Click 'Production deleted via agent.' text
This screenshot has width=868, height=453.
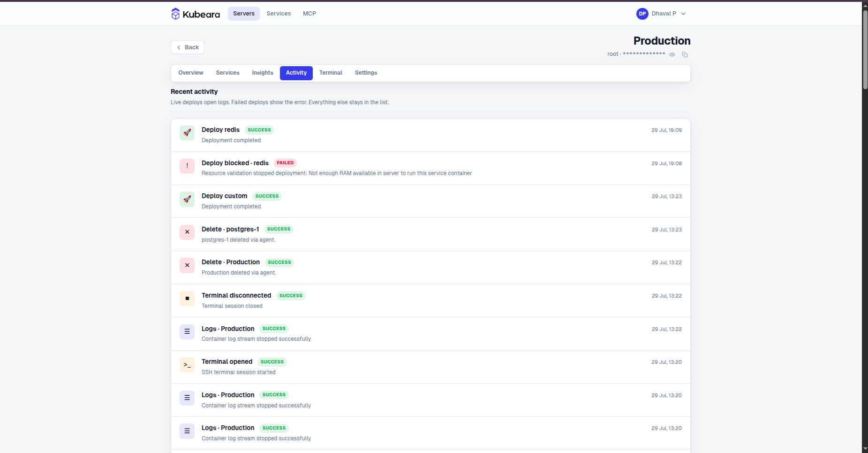point(239,273)
